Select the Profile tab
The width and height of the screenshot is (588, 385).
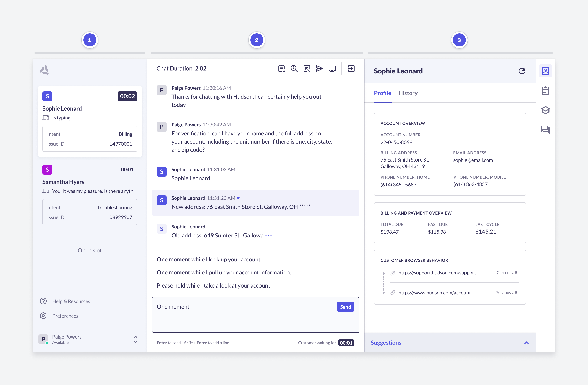tap(382, 93)
